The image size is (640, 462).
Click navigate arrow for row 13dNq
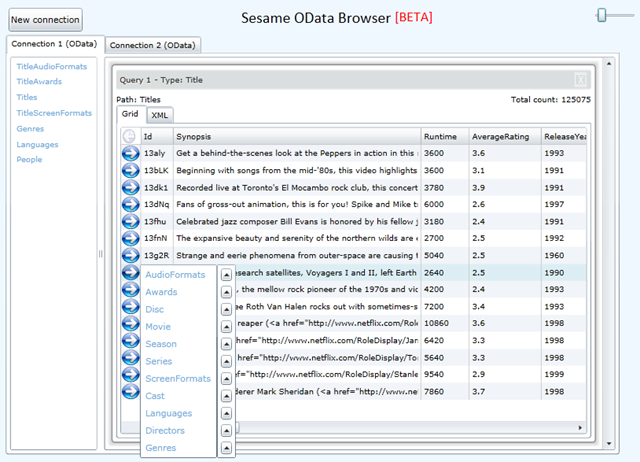coord(131,204)
